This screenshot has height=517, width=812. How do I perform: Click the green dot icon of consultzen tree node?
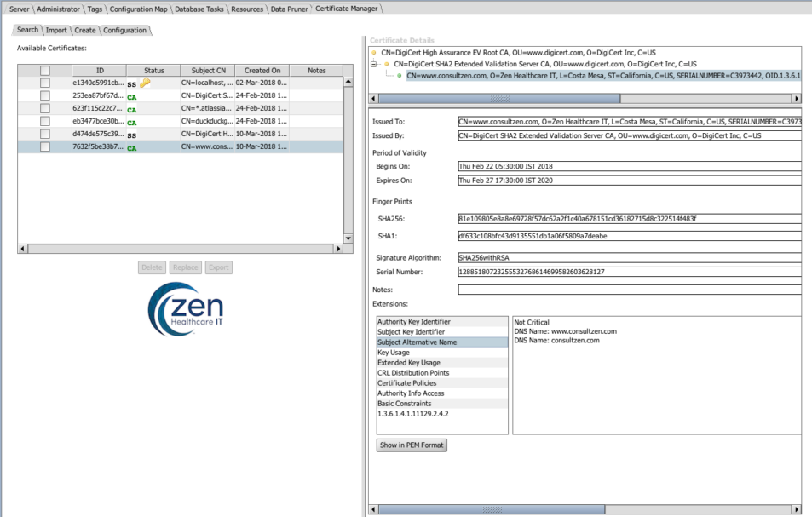400,76
